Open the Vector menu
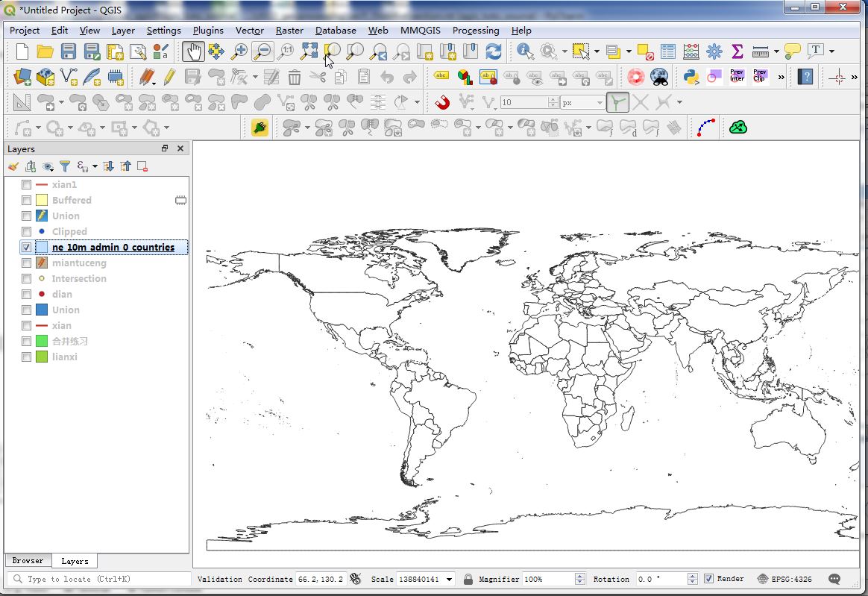The image size is (868, 596). [x=250, y=31]
